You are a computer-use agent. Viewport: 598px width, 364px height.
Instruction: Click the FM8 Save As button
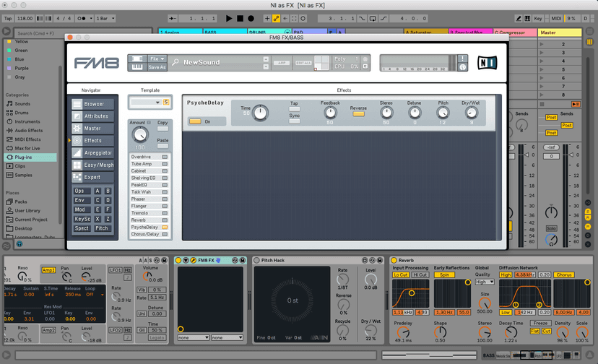[157, 67]
